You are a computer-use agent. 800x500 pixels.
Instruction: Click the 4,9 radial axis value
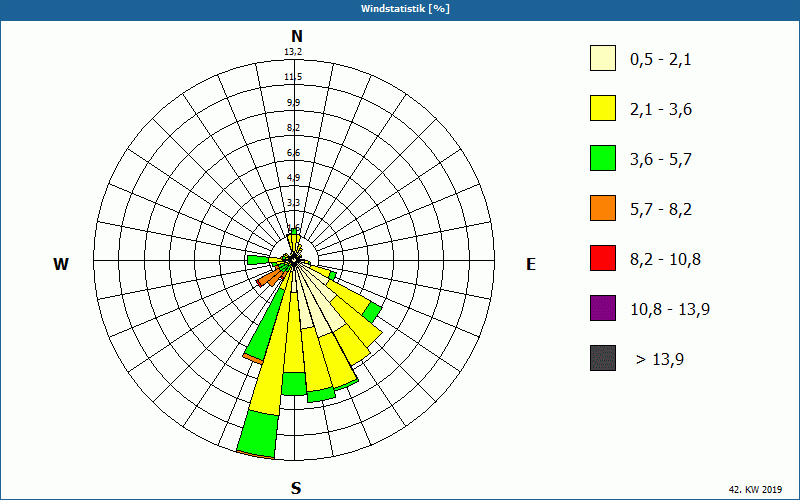pos(293,178)
